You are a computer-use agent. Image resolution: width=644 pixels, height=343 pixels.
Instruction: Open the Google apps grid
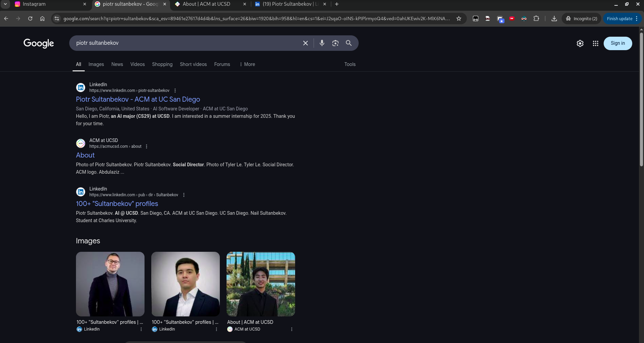click(x=595, y=43)
